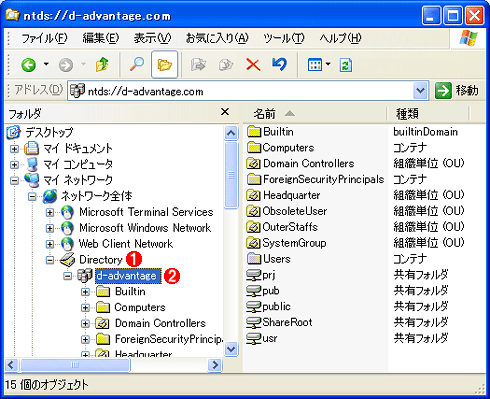Screen dimensions: 490x399
Task: Select Domain Controllers in the tree
Action: click(160, 323)
